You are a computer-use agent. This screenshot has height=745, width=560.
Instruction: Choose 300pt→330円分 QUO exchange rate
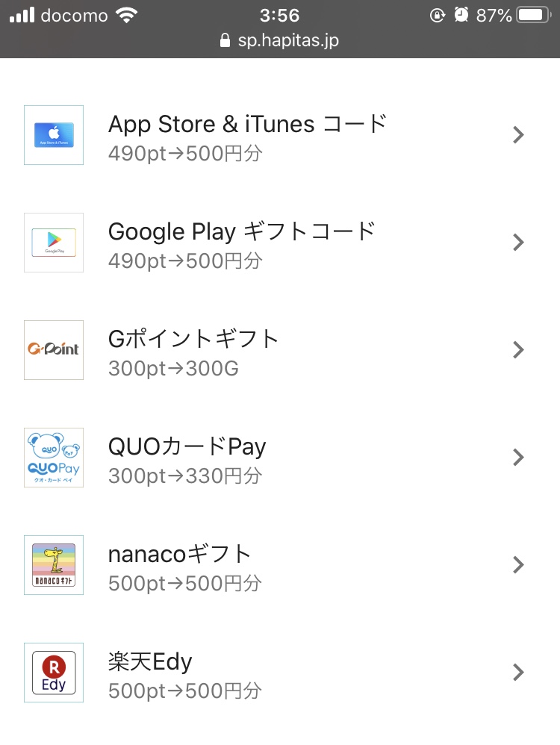(x=185, y=476)
